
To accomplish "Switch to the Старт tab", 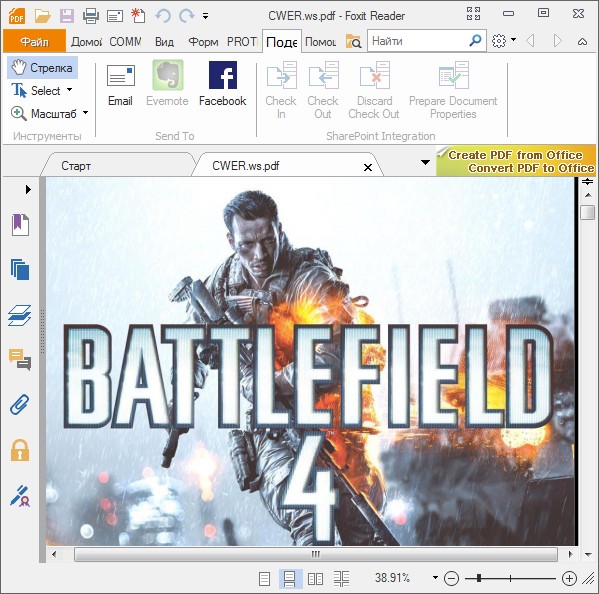I will click(76, 166).
